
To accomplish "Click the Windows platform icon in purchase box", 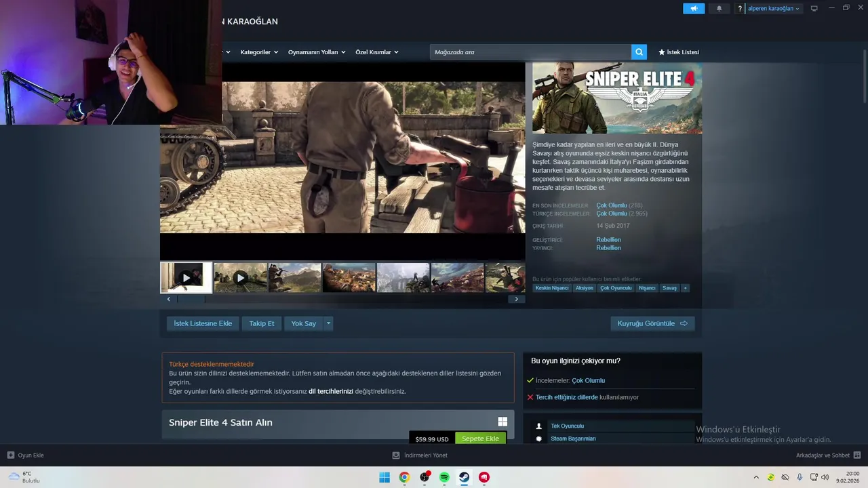I will tap(502, 422).
